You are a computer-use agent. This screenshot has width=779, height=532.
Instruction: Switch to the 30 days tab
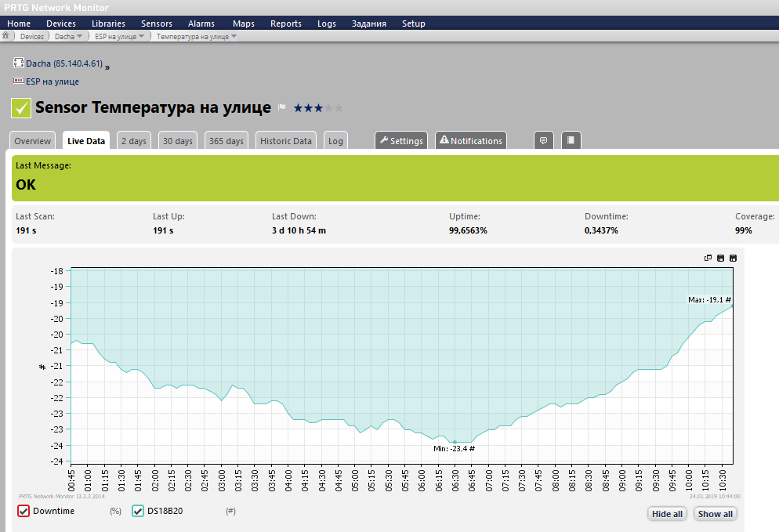tap(177, 140)
